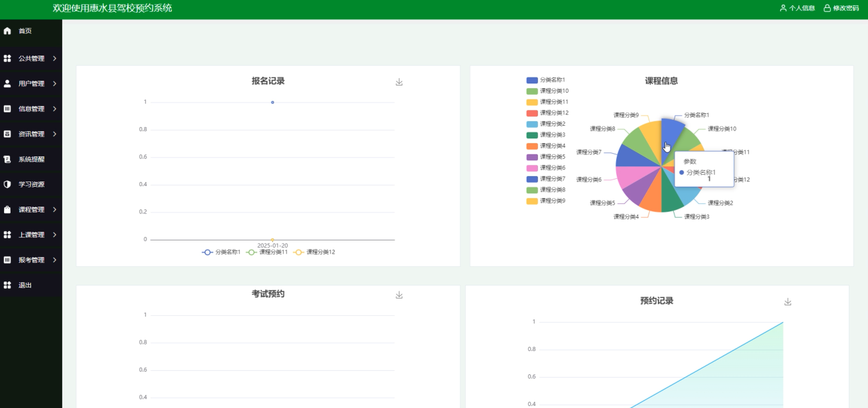Expand the 信息管理 submenu arrow

(x=54, y=109)
